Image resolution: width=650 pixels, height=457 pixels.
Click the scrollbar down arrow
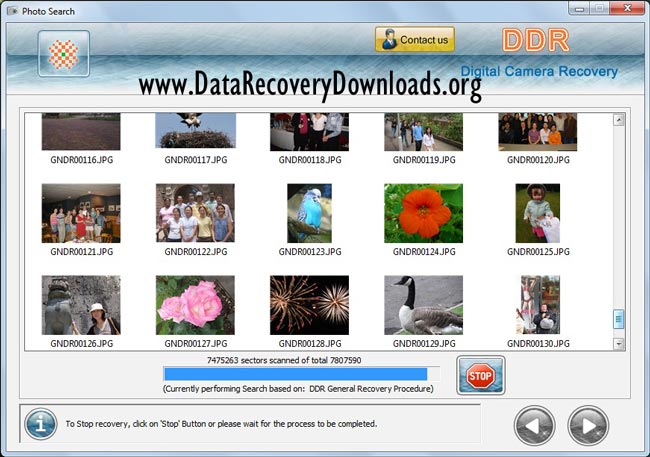pyautogui.click(x=618, y=344)
